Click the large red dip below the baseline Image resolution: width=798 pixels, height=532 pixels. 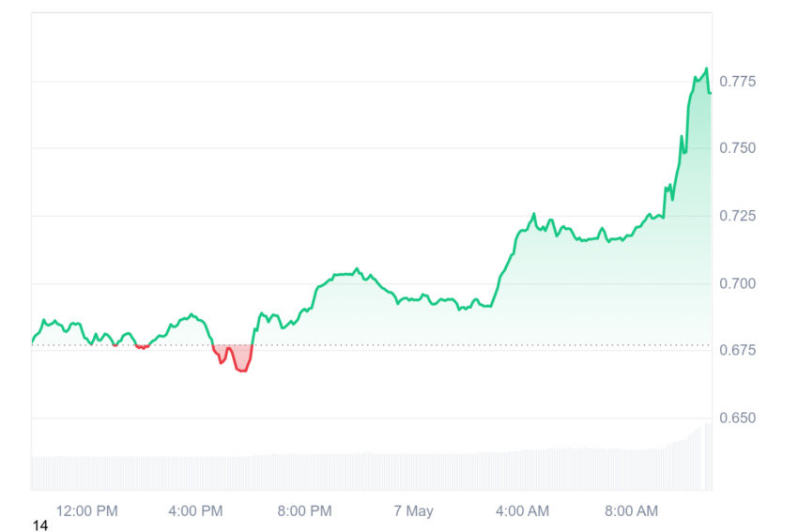coord(233,357)
